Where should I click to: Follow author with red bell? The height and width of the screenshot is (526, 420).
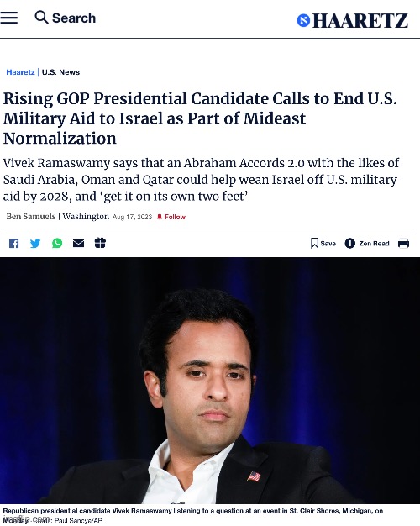pyautogui.click(x=171, y=217)
